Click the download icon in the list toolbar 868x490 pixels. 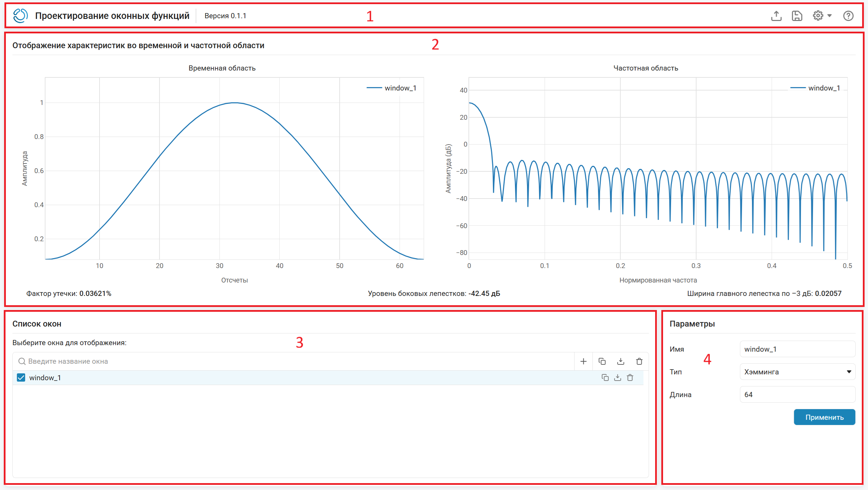[621, 361]
